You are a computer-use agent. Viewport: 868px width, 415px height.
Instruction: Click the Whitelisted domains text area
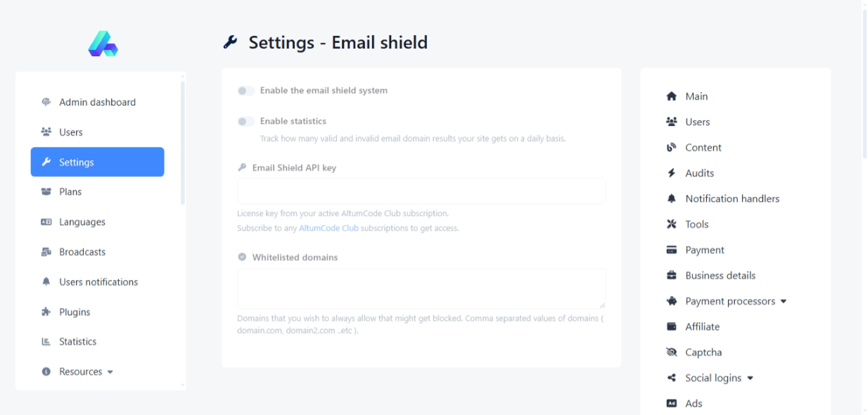coord(421,288)
